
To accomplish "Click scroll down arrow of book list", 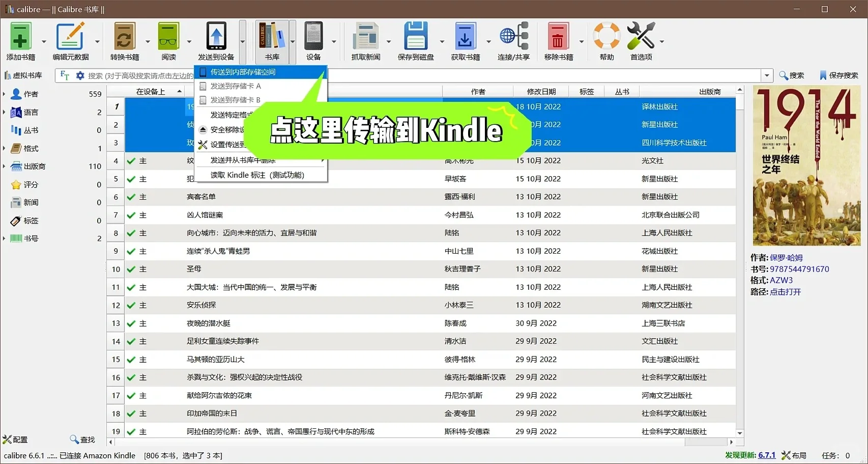I will [x=740, y=433].
